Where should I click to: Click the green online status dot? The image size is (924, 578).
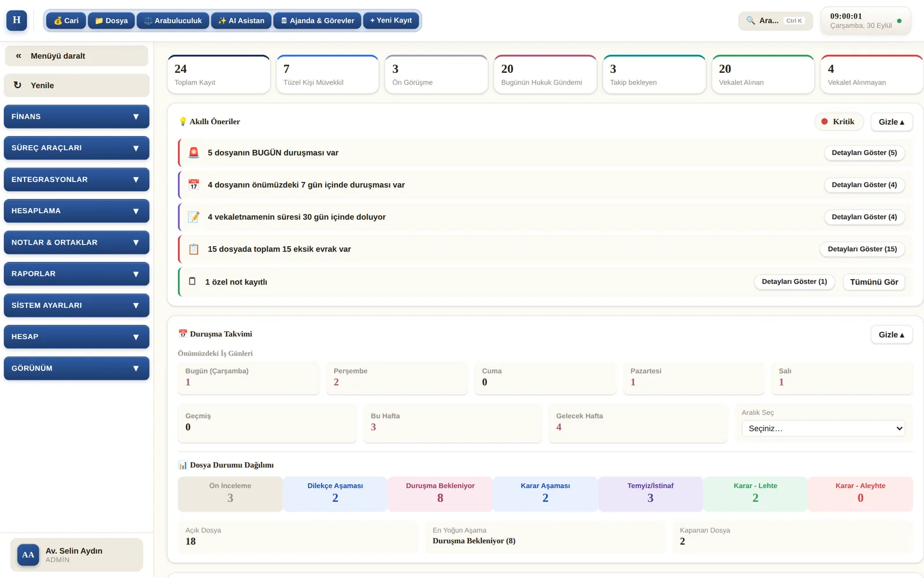point(899,21)
